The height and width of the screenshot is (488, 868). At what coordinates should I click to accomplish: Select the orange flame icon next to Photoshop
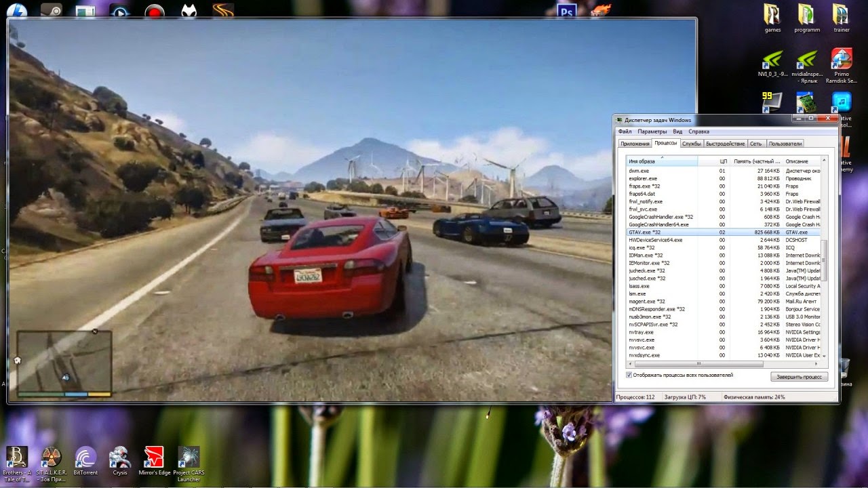click(x=599, y=9)
